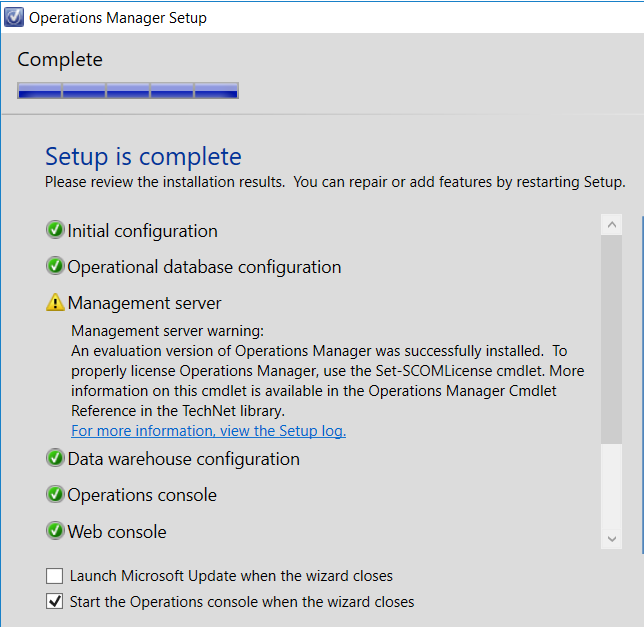Select the Operations console result item

[x=142, y=495]
